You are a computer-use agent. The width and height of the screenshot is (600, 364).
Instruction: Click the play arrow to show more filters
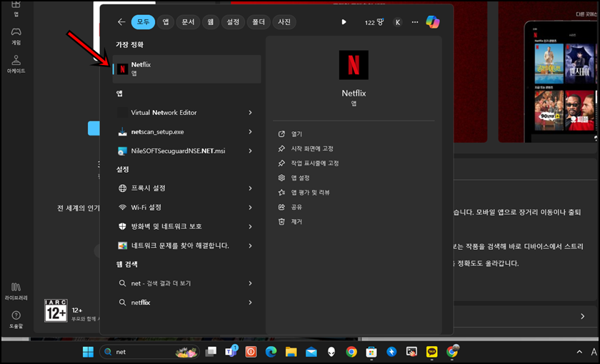(344, 22)
